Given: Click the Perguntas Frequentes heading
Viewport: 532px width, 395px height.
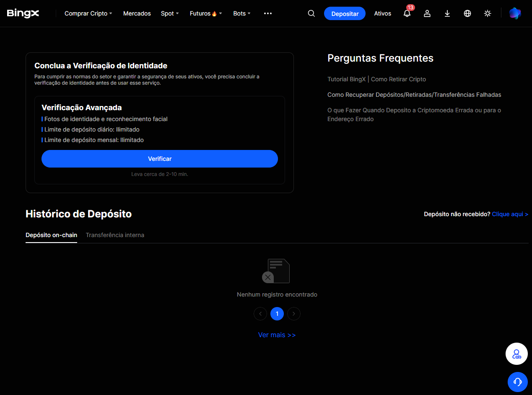Looking at the screenshot, I should (x=380, y=58).
